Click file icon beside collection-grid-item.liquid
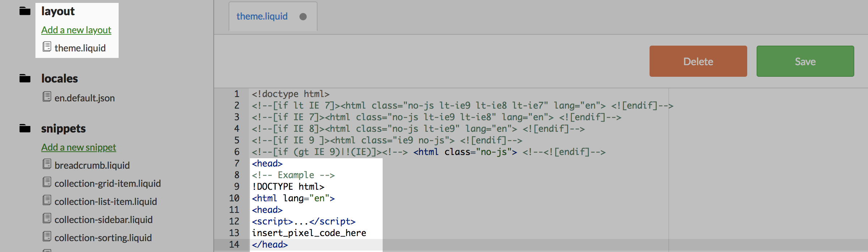 pos(47,182)
